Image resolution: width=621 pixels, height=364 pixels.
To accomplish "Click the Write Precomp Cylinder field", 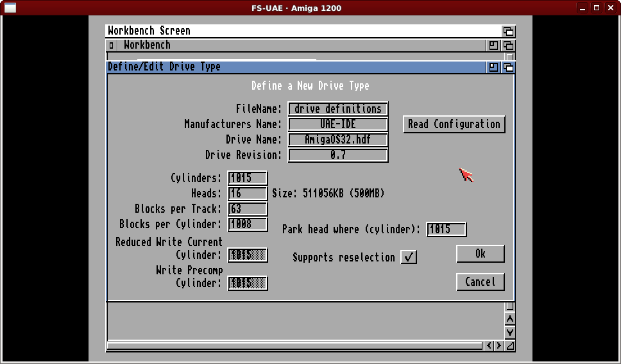I will coord(248,283).
